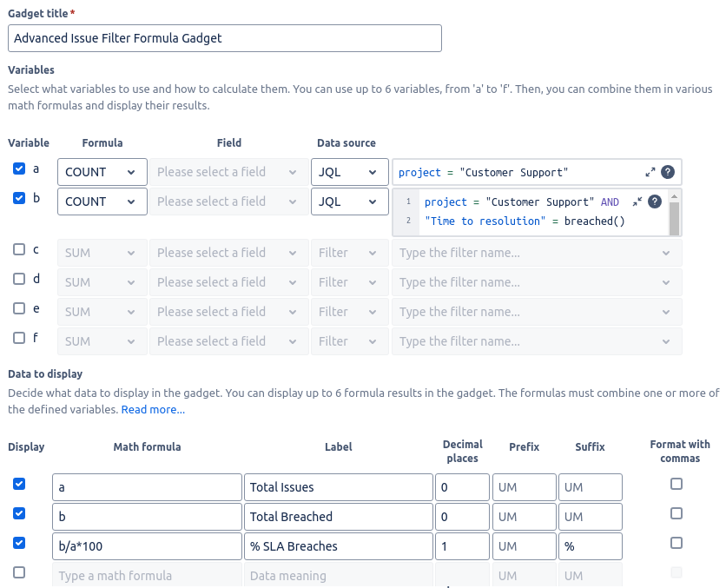Click the Total Breached label field
726x588 pixels.
[339, 517]
